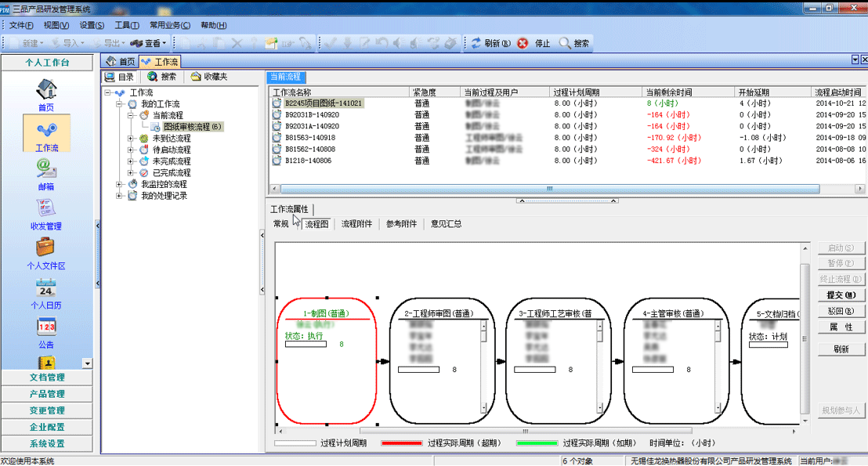This screenshot has width=868, height=466.
Task: Select 图纸审核流程 (6) tree item
Action: point(192,127)
